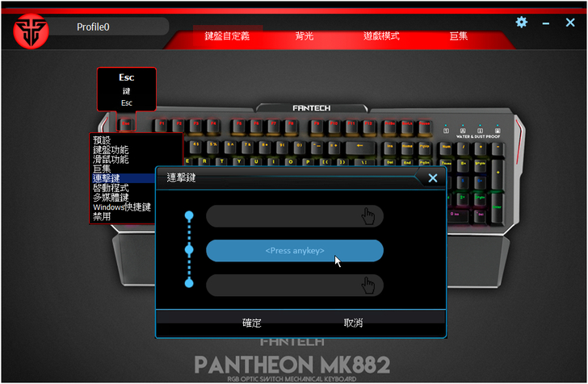Click the F12 key on the keyboard image
588x384 pixels.
(x=368, y=125)
